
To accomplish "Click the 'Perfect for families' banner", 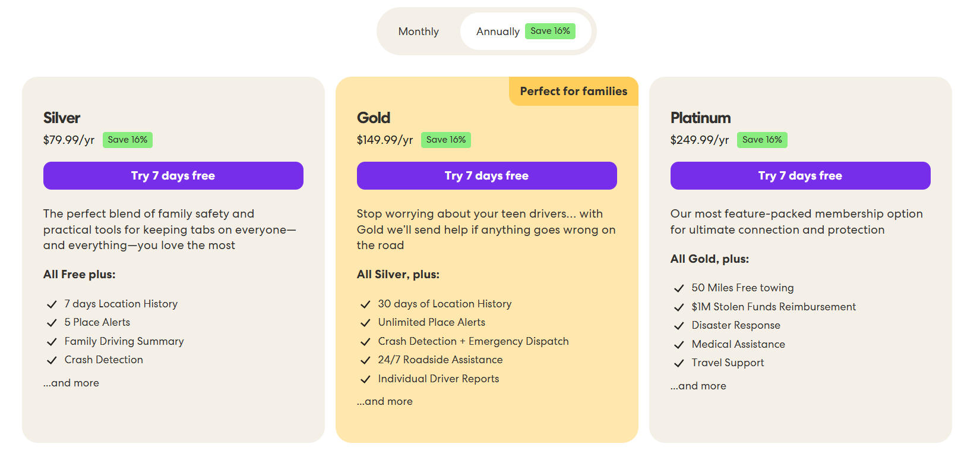I will click(x=573, y=91).
